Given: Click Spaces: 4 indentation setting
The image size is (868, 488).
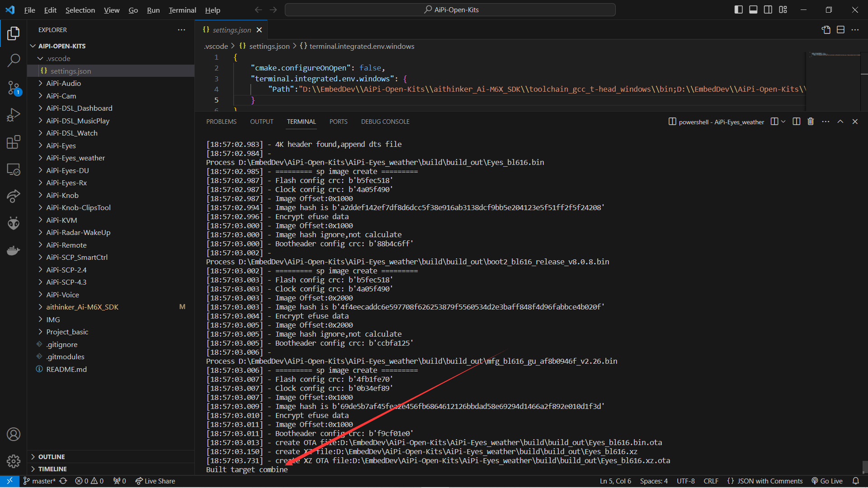Looking at the screenshot, I should (x=654, y=481).
